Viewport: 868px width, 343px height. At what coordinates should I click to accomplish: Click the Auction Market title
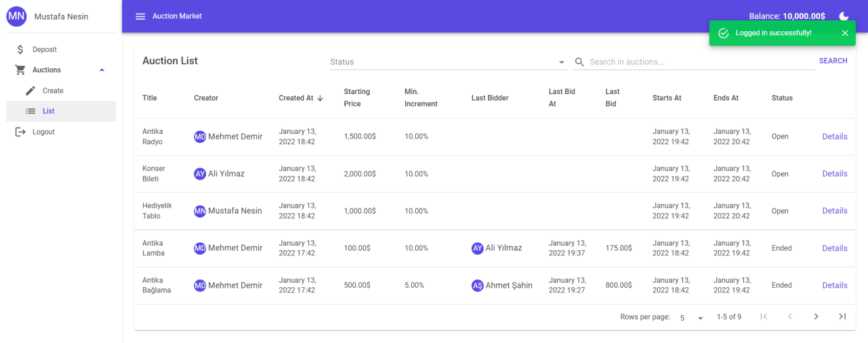(177, 16)
